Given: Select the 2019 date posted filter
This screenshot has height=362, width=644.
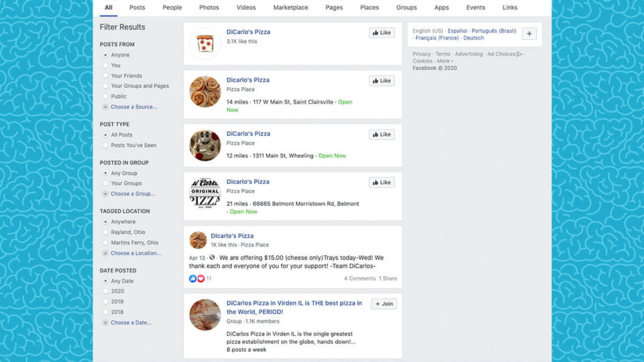Looking at the screenshot, I should pyautogui.click(x=106, y=302).
